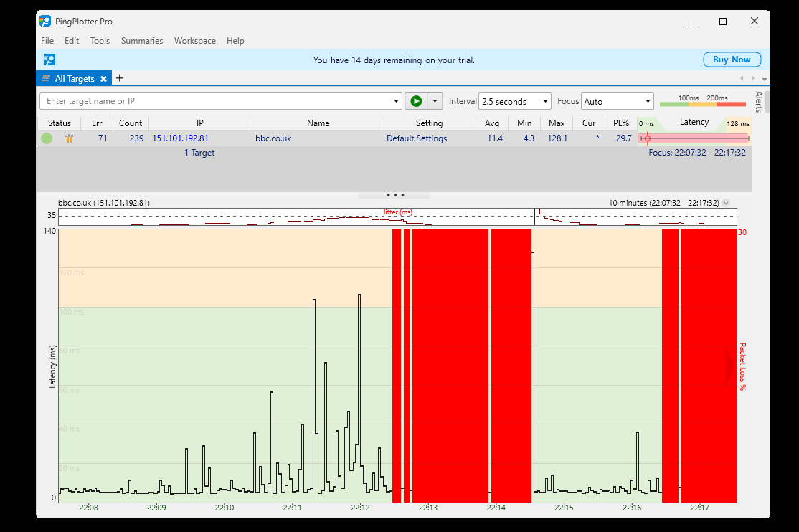The image size is (799, 532).
Task: Open the dropdown arrow beside the play button
Action: 435,101
